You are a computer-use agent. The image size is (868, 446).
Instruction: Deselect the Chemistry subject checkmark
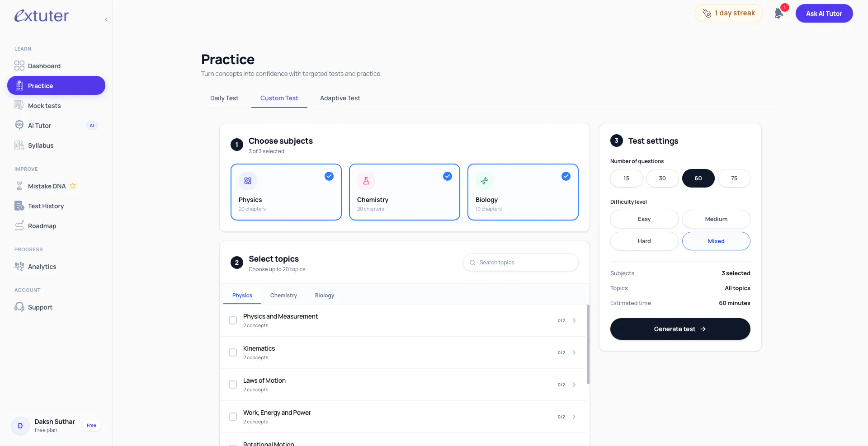[x=448, y=176]
